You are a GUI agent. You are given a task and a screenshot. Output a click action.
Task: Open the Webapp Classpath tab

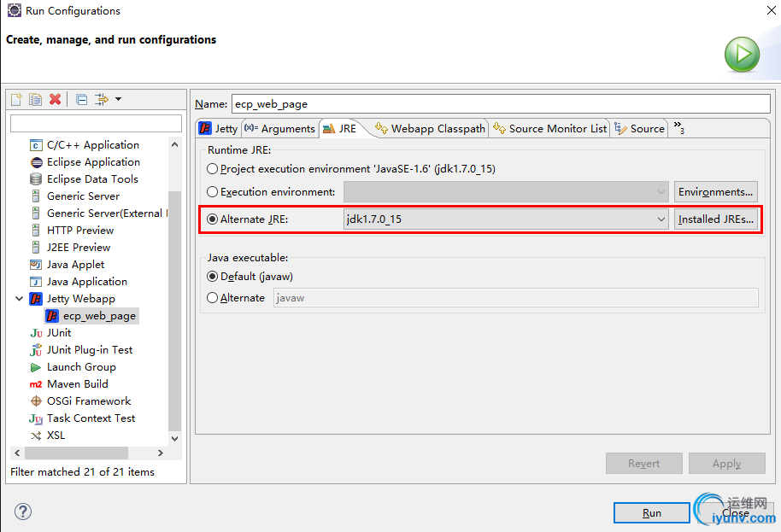pyautogui.click(x=431, y=128)
